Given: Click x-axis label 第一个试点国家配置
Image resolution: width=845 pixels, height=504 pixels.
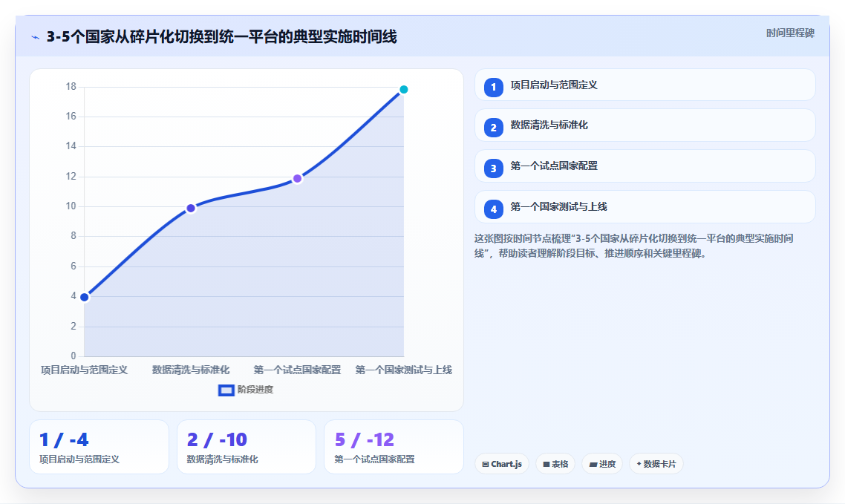Looking at the screenshot, I should (298, 370).
